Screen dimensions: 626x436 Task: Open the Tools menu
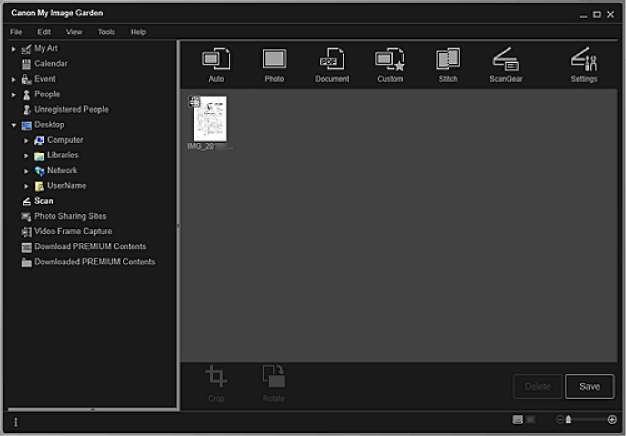(106, 32)
